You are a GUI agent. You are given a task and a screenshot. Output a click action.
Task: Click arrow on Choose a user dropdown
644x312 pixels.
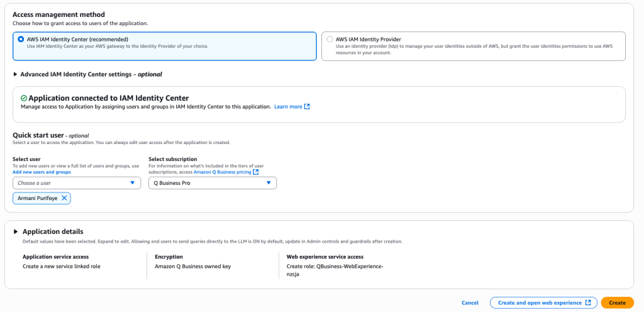132,183
